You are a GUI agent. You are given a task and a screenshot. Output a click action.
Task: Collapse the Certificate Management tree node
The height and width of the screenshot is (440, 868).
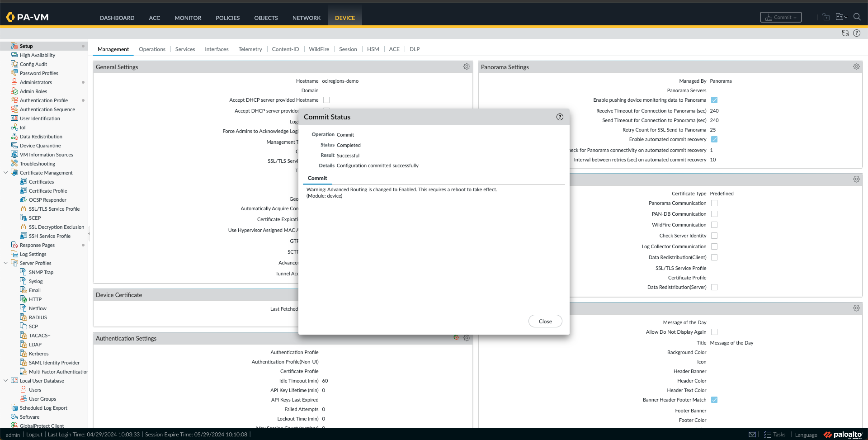5,173
